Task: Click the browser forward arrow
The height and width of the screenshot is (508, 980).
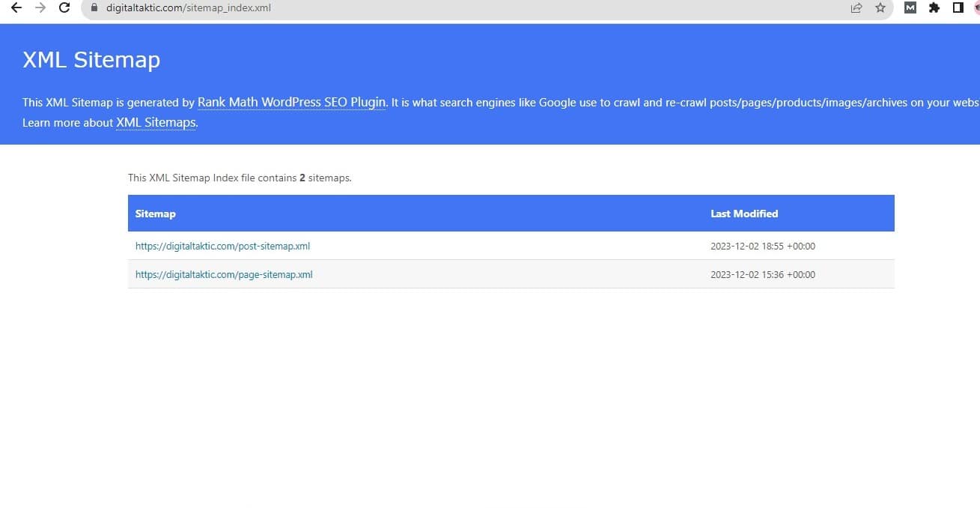Action: pyautogui.click(x=40, y=8)
